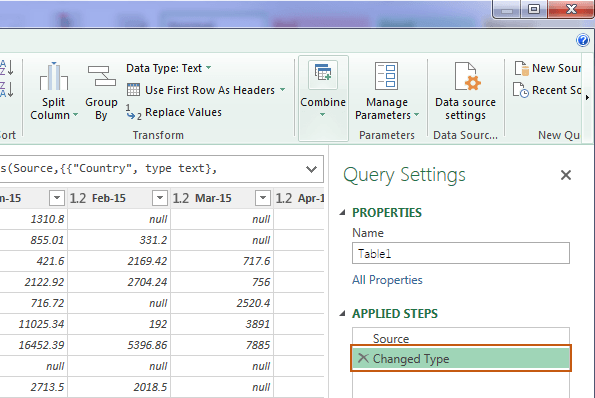This screenshot has width=595, height=398.
Task: Select cell with value 2704.24
Action: 119,282
